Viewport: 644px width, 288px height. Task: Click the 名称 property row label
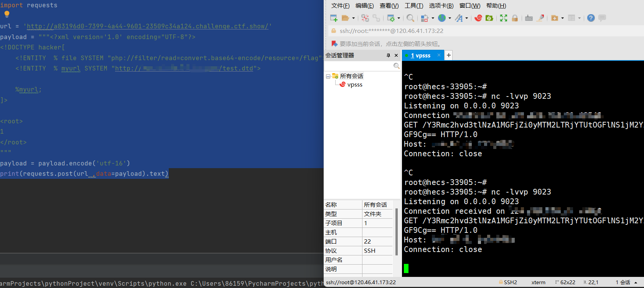331,205
